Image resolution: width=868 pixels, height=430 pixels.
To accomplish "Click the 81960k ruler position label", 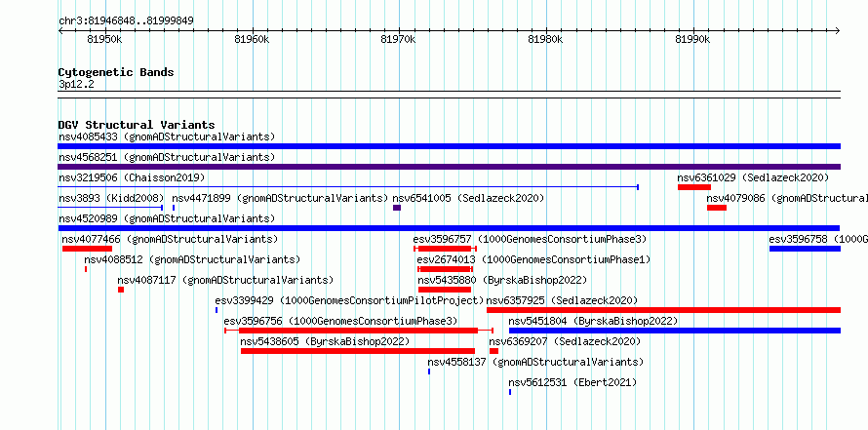I will point(252,40).
